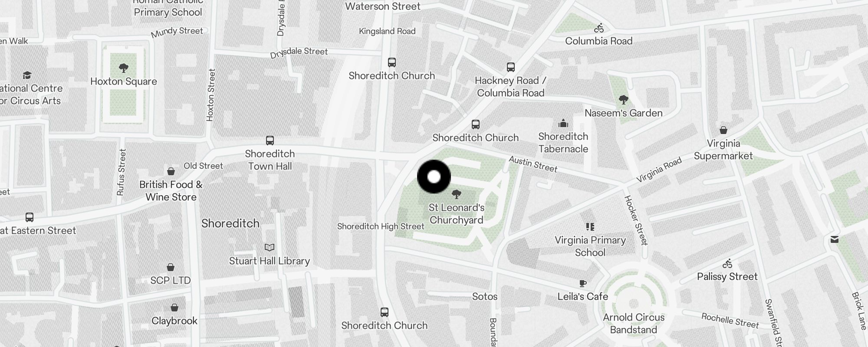Select the Claybrook shop basket icon

click(x=174, y=308)
